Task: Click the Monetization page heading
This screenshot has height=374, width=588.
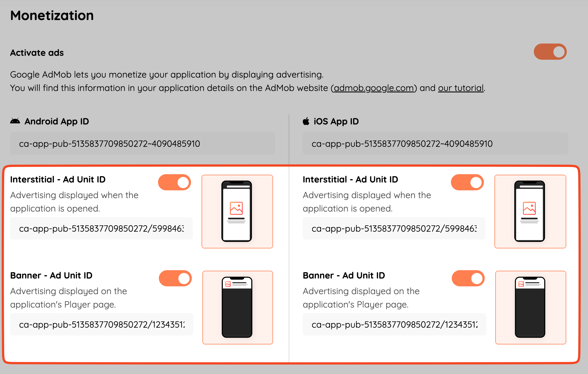Action: (52, 15)
